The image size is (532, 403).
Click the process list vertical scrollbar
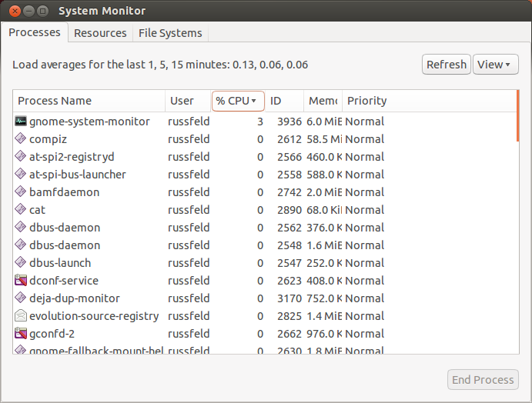pyautogui.click(x=517, y=116)
